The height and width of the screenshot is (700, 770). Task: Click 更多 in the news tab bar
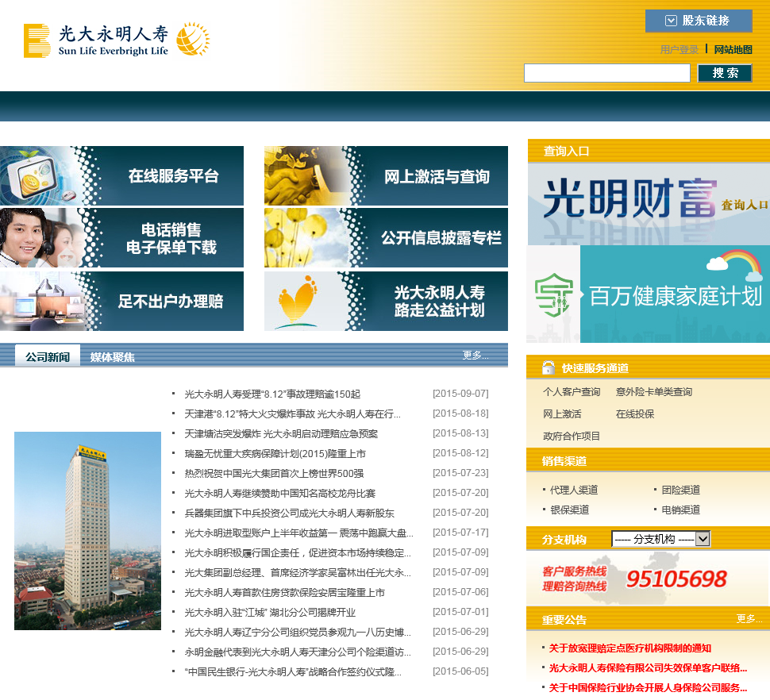click(475, 355)
